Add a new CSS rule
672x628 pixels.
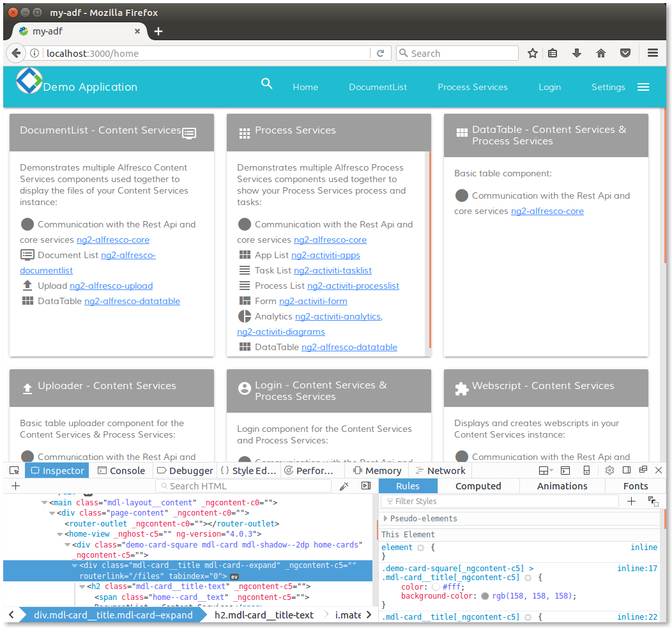click(x=631, y=501)
